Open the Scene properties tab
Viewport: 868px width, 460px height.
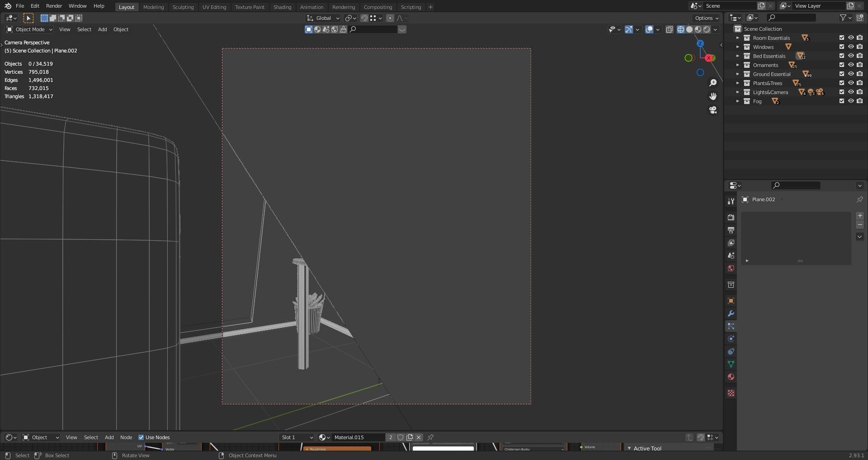tap(731, 256)
